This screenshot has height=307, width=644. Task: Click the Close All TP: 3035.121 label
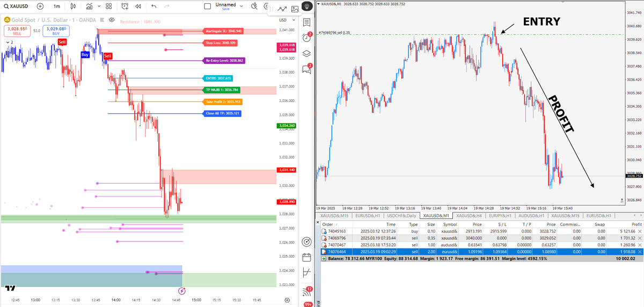(222, 113)
